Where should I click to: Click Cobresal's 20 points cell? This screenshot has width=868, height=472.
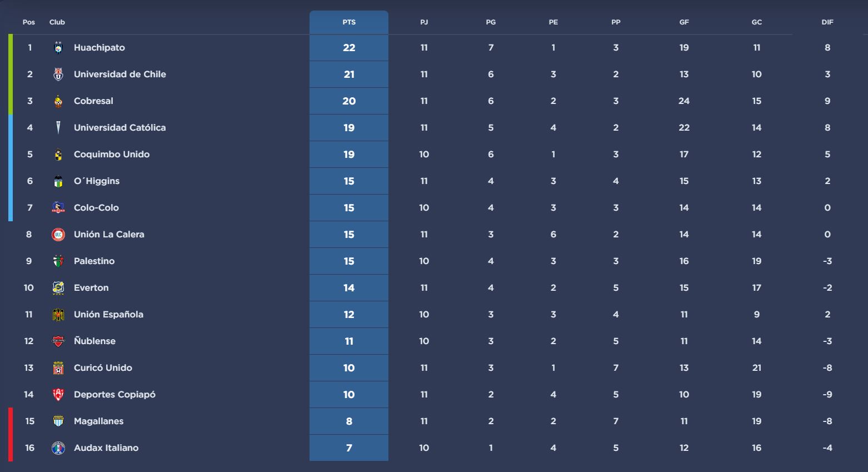349,101
